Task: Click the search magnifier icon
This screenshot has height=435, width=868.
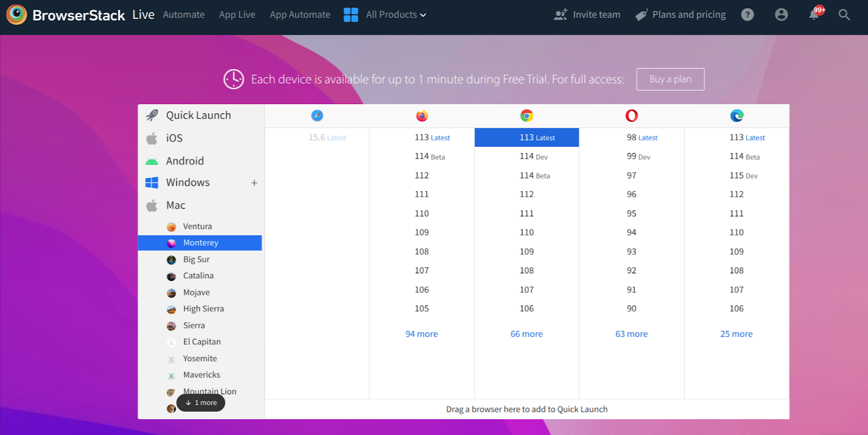Action: coord(844,15)
